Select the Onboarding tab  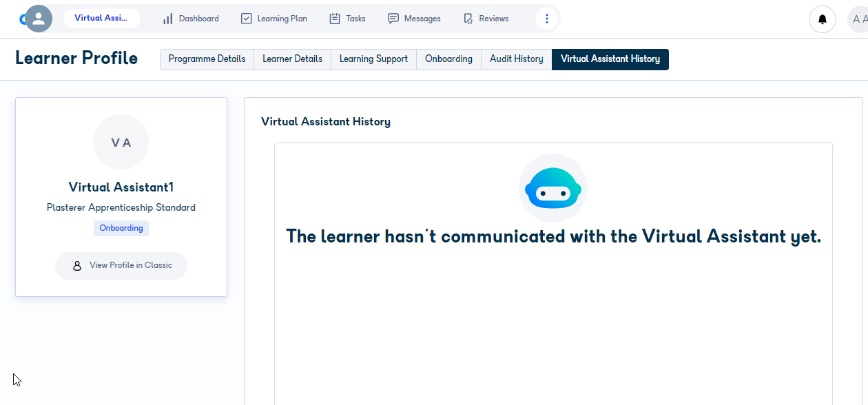click(448, 59)
